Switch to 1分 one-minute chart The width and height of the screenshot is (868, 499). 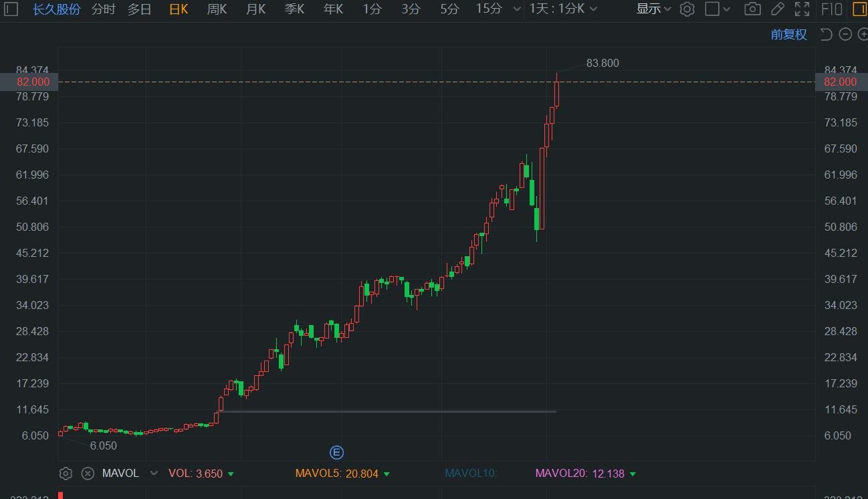pos(372,9)
